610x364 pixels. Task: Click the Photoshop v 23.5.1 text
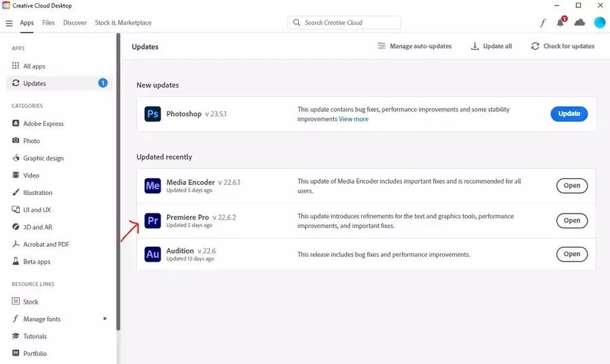(x=197, y=114)
